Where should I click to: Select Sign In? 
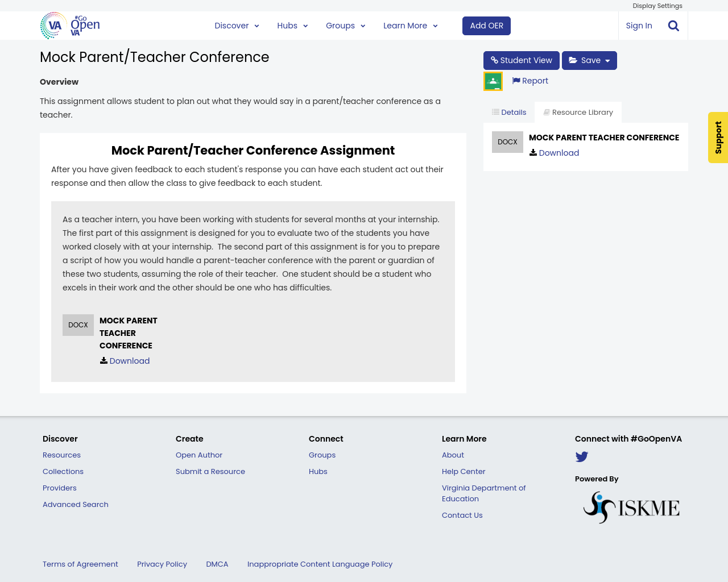tap(639, 25)
